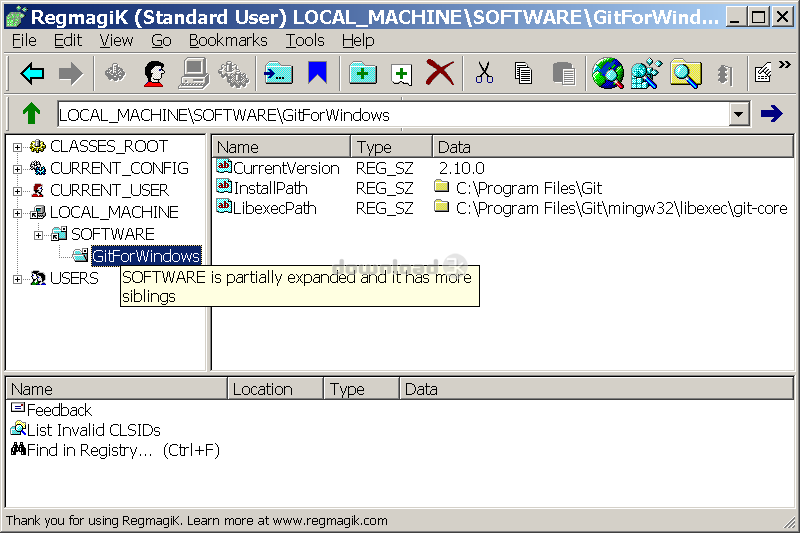Viewport: 800px width, 533px height.
Task: Select the CurrentVersion value
Action: tap(286, 168)
